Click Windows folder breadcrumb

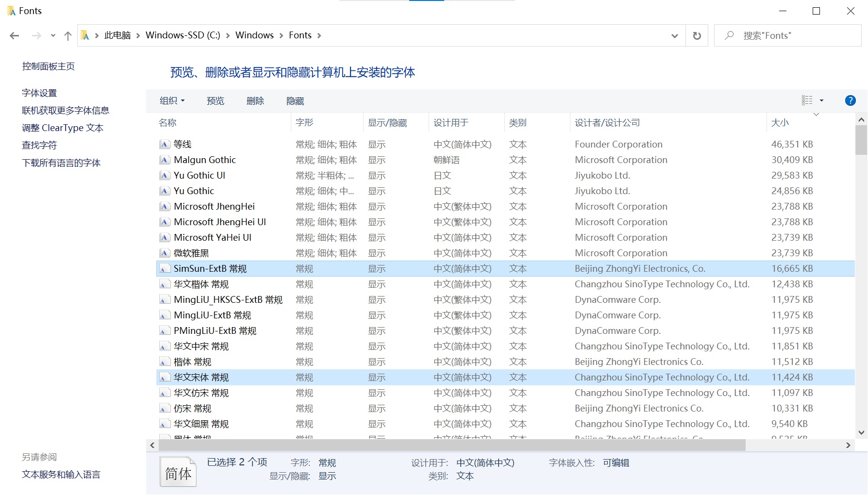[254, 35]
